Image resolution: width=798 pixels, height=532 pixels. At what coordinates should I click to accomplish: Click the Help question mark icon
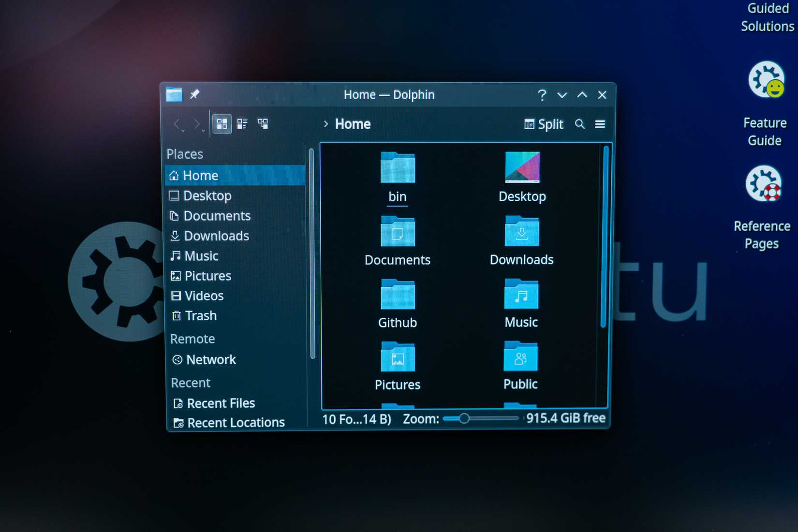tap(542, 95)
